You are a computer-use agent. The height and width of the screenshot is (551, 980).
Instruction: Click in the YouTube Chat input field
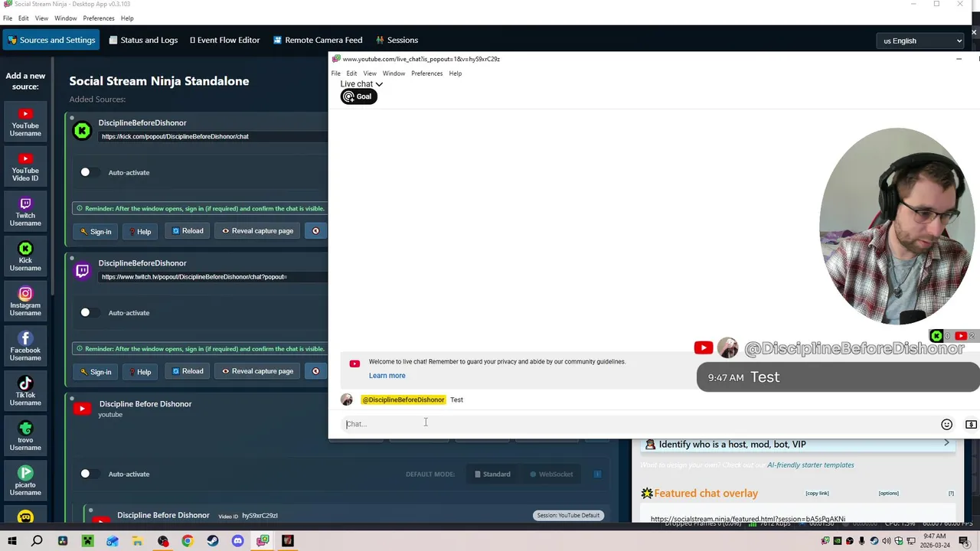[x=639, y=424]
